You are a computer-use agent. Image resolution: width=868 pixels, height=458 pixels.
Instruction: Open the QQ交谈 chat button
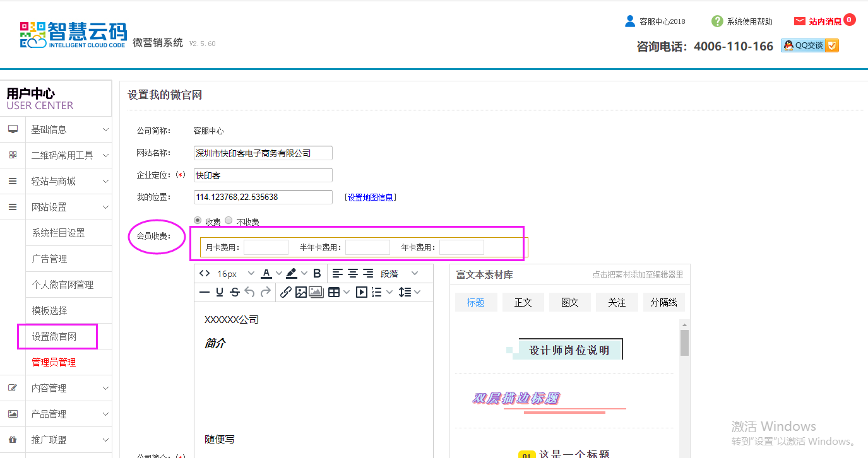coord(809,45)
